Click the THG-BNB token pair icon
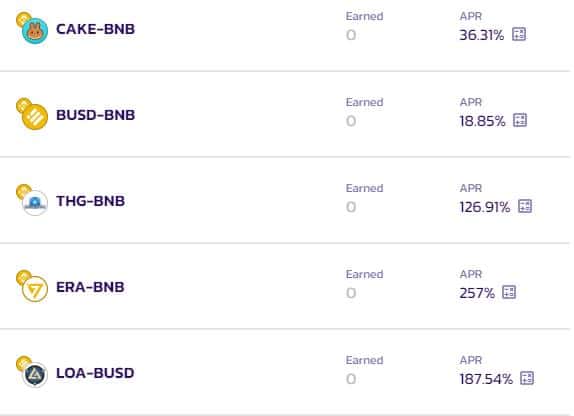 tap(32, 200)
